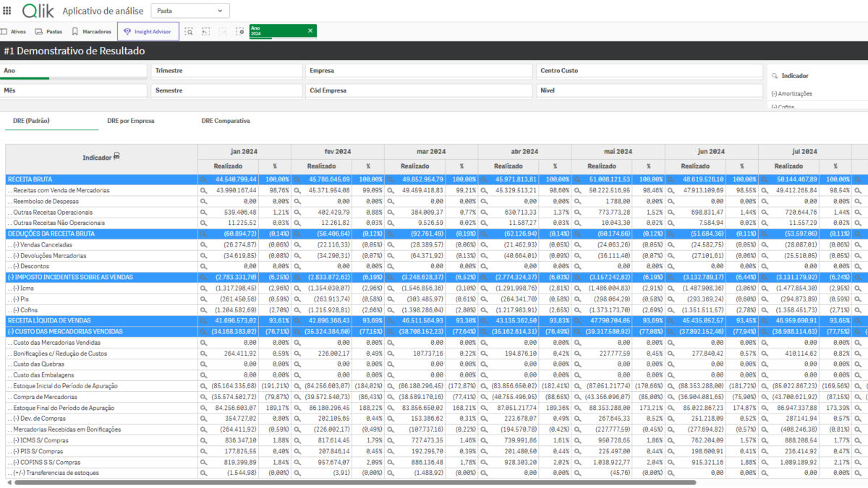This screenshot has width=868, height=488.
Task: Open Marcadores bookmarks
Action: [91, 32]
